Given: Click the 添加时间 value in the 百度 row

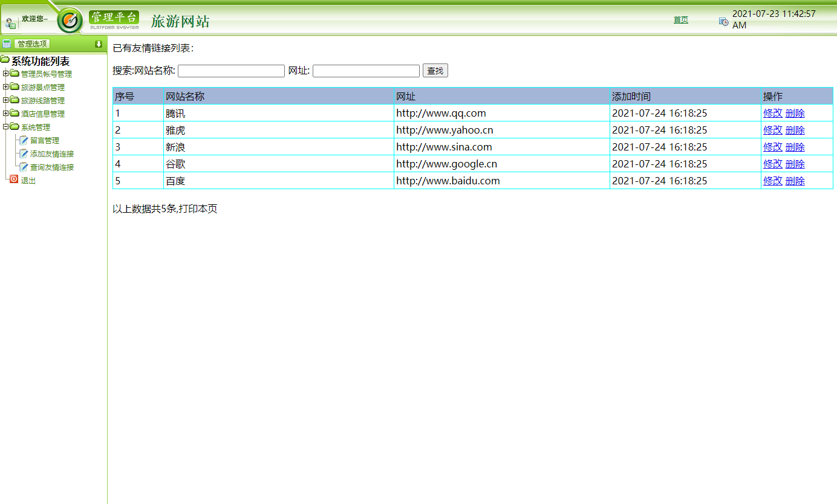Looking at the screenshot, I should [660, 181].
